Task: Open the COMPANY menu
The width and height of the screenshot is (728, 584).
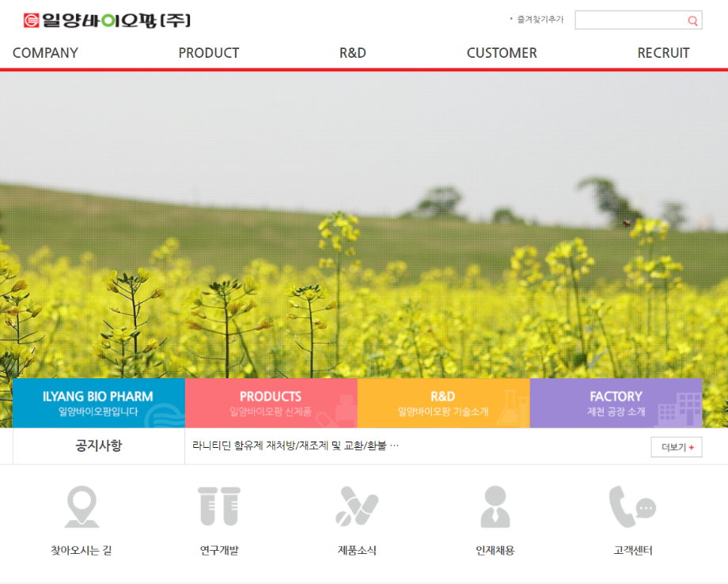Action: (45, 53)
